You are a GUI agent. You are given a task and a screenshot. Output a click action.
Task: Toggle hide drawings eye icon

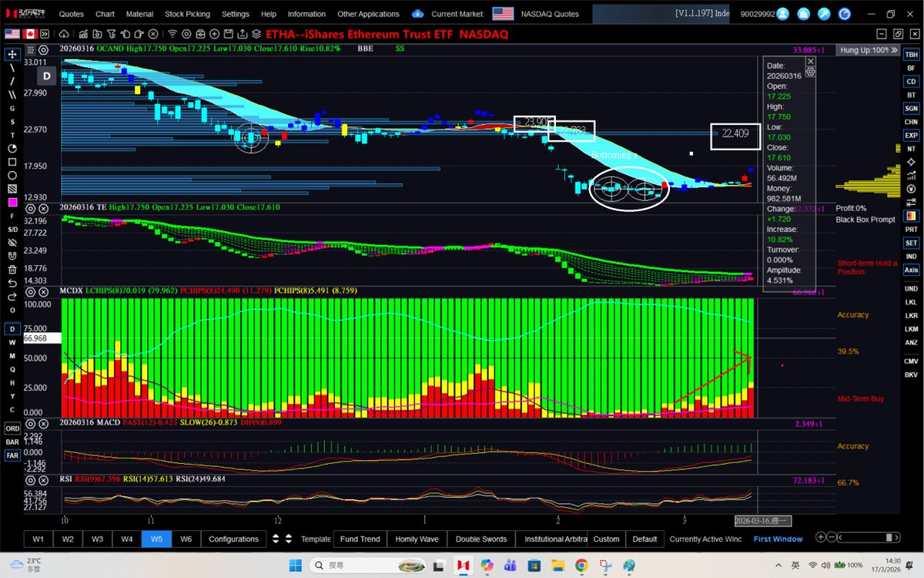pyautogui.click(x=12, y=242)
